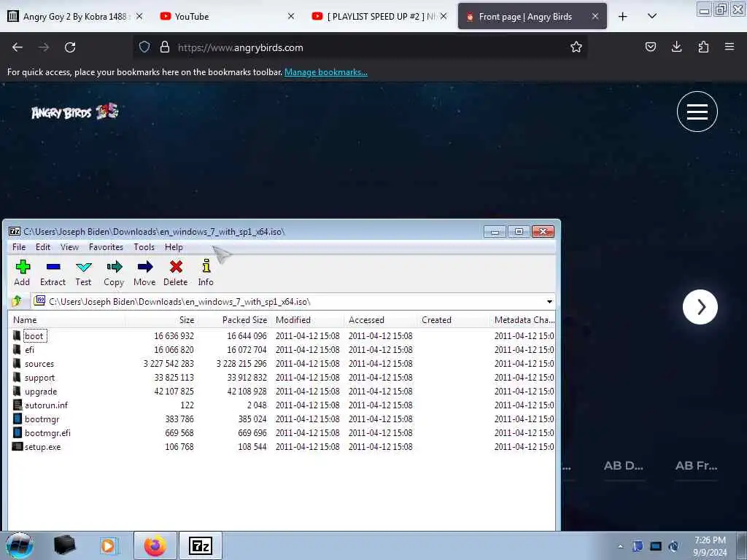Open a new browser tab

click(x=623, y=16)
